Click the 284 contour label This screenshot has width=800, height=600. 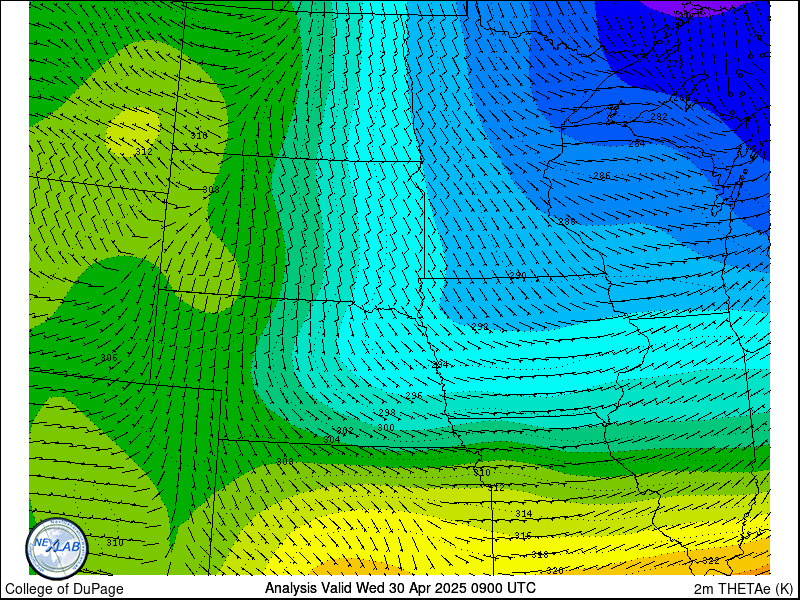tap(637, 144)
